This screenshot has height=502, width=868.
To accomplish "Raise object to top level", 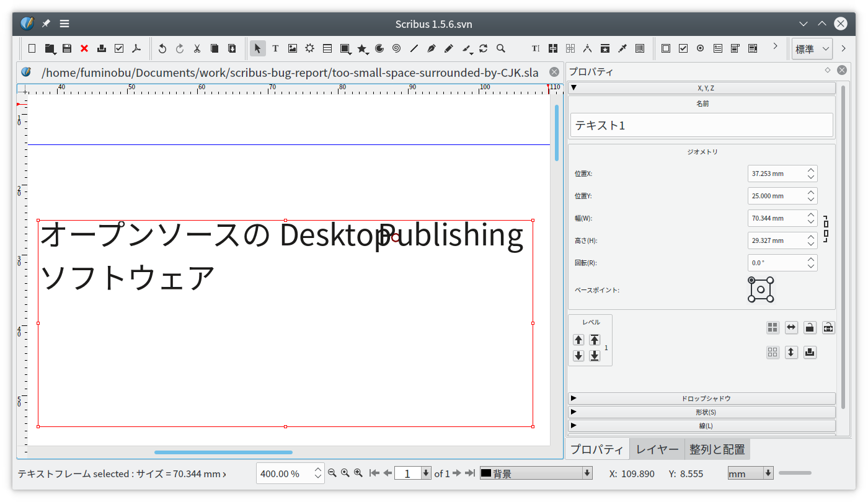I will [x=595, y=340].
